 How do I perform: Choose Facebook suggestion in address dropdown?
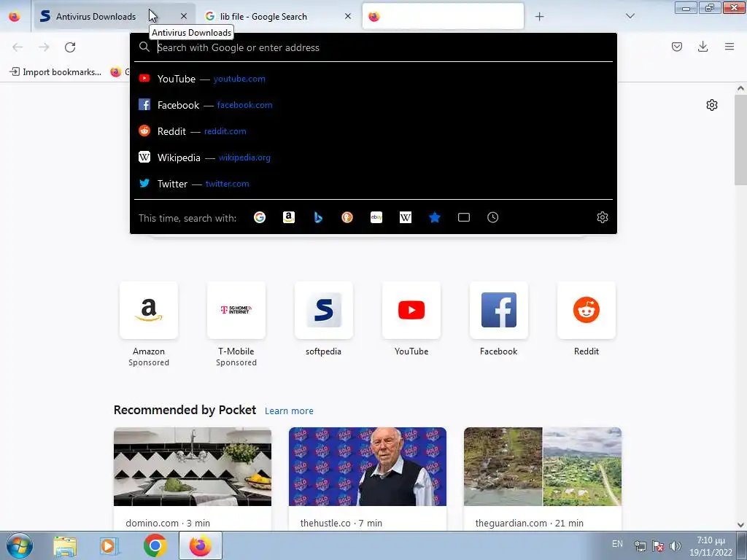pos(373,105)
